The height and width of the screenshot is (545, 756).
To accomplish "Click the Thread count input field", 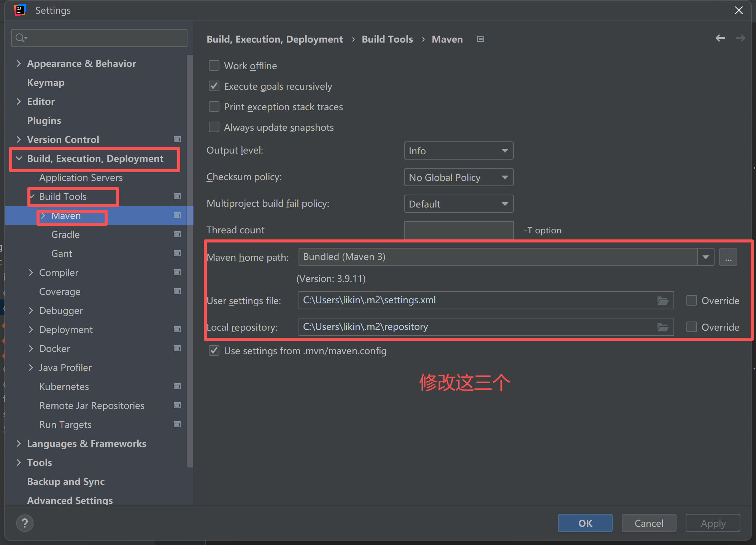I will (459, 230).
